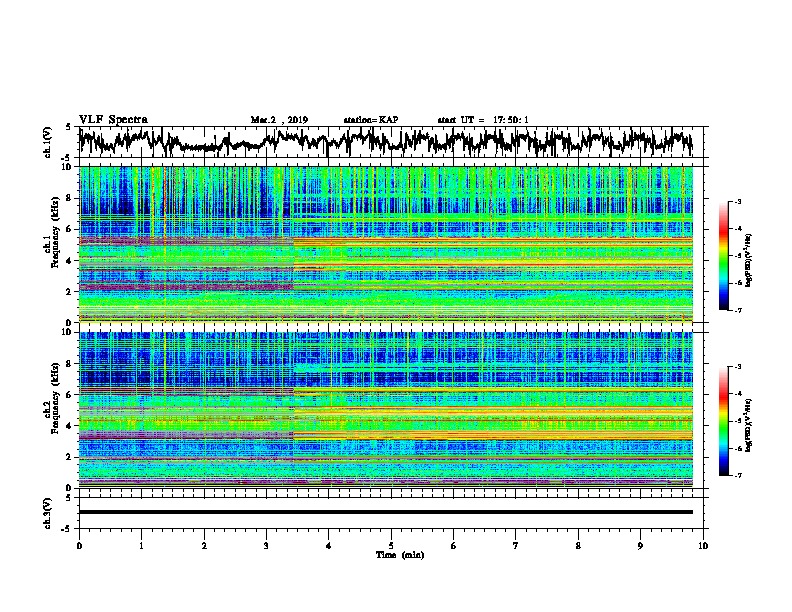Click time tick label "3" on bottom axis

[266, 546]
